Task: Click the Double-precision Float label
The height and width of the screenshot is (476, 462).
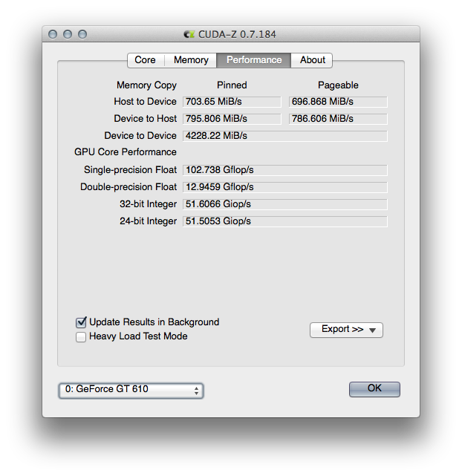Action: pyautogui.click(x=128, y=186)
